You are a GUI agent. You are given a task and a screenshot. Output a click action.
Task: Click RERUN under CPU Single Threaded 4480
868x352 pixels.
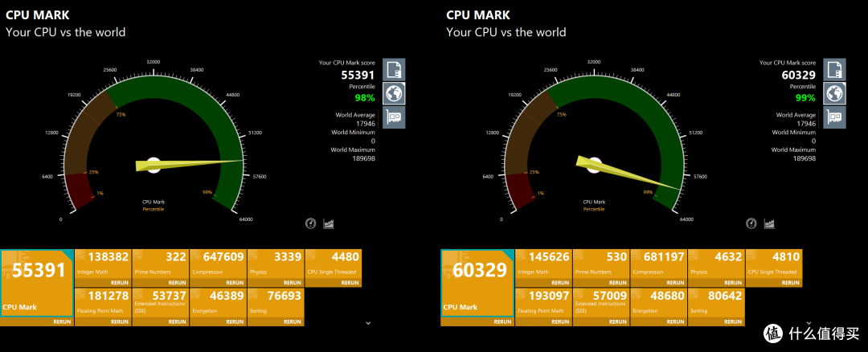click(x=350, y=283)
